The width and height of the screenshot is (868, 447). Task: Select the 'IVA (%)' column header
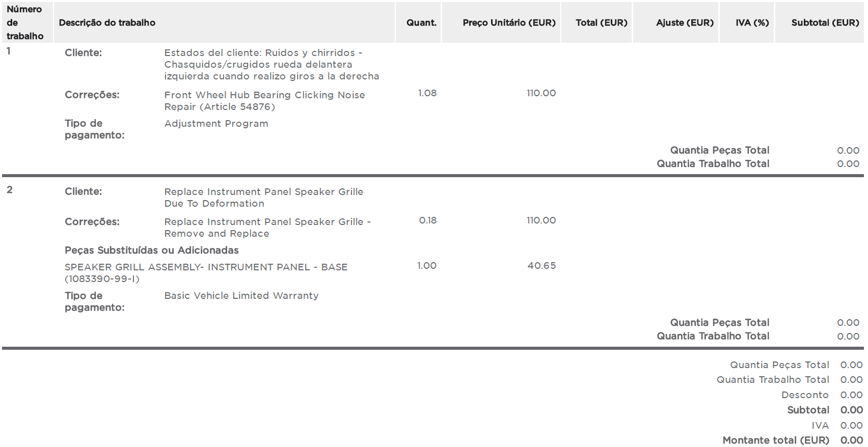(x=752, y=23)
